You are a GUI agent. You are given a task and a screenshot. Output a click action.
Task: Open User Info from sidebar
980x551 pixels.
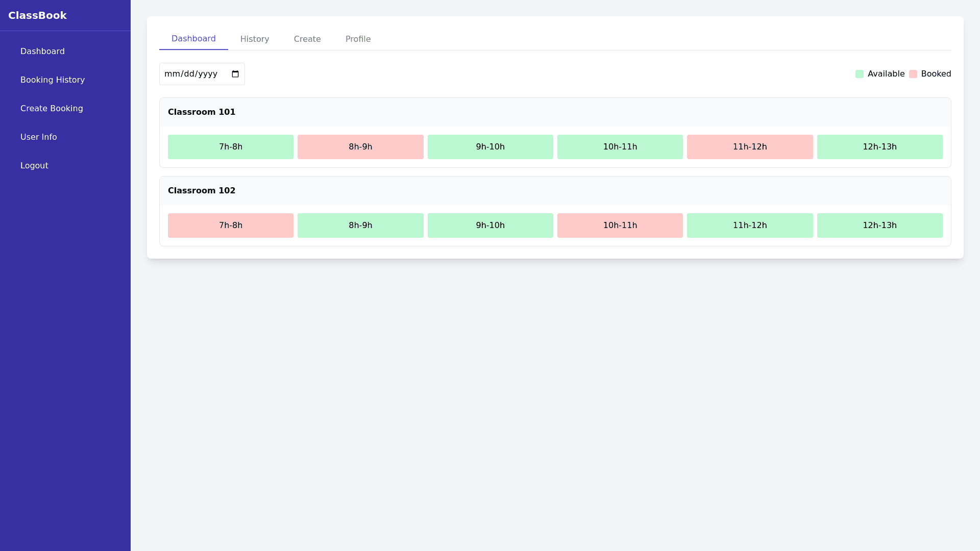click(39, 137)
